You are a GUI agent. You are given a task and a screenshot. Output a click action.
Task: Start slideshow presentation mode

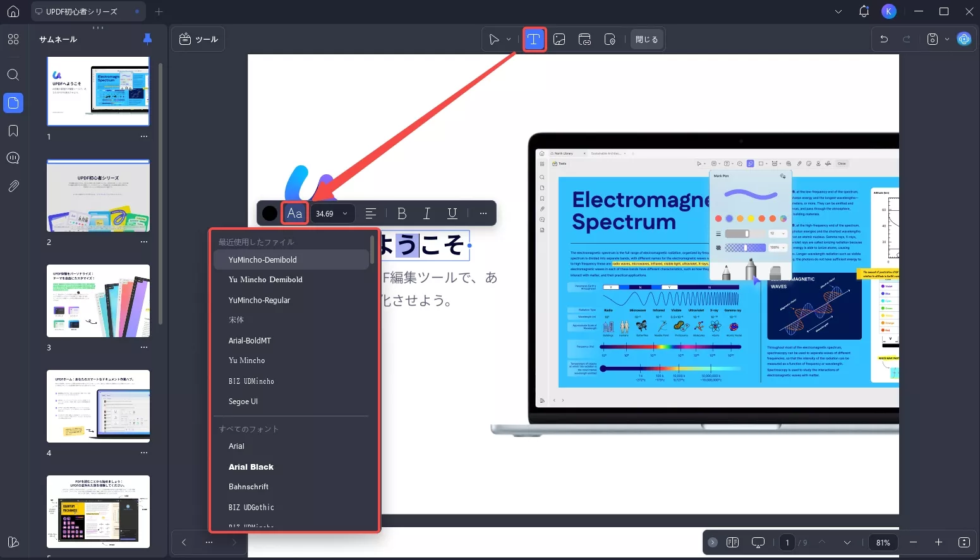758,542
